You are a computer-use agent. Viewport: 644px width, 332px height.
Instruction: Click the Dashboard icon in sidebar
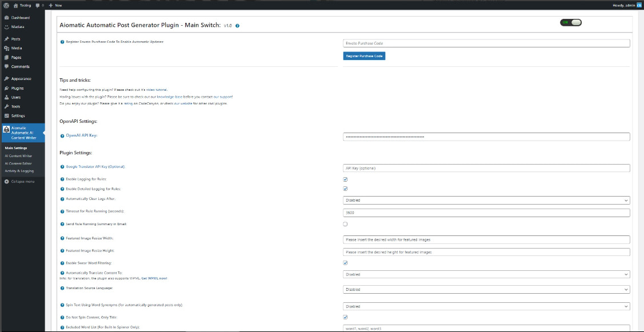(6, 18)
